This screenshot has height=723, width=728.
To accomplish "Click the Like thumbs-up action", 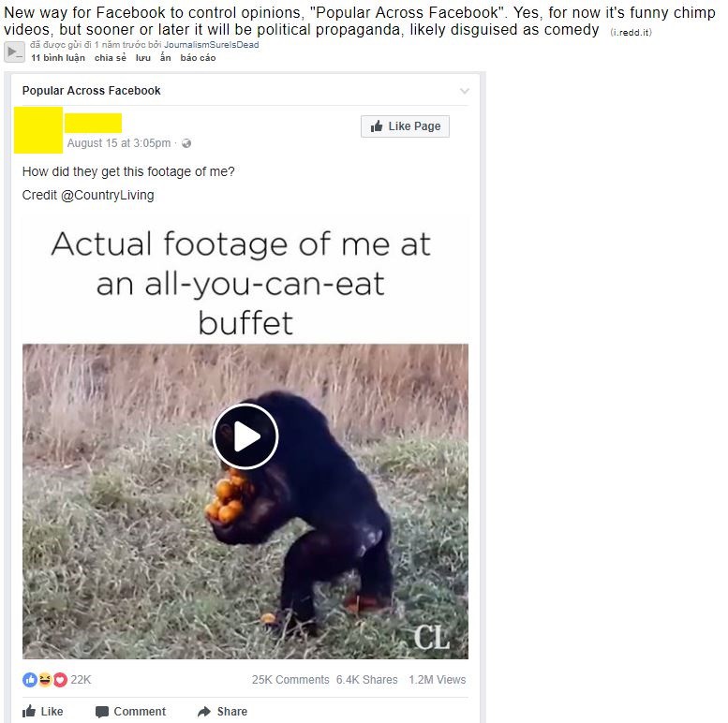I will click(43, 712).
